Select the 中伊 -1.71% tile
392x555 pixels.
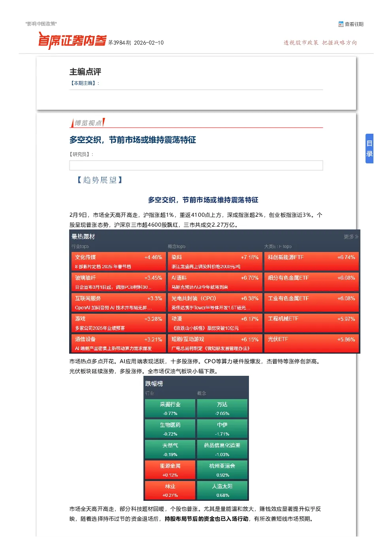(x=222, y=429)
